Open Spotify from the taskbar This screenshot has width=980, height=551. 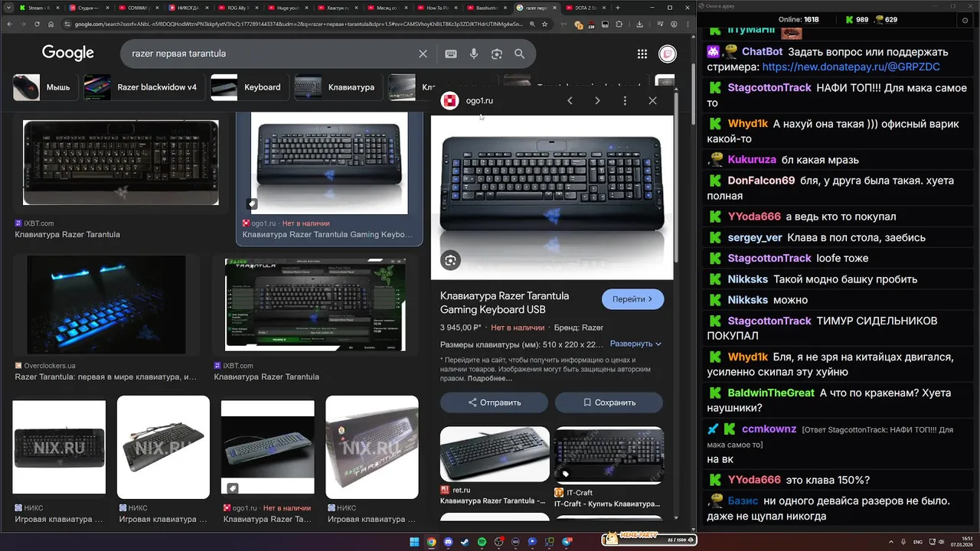pyautogui.click(x=482, y=542)
